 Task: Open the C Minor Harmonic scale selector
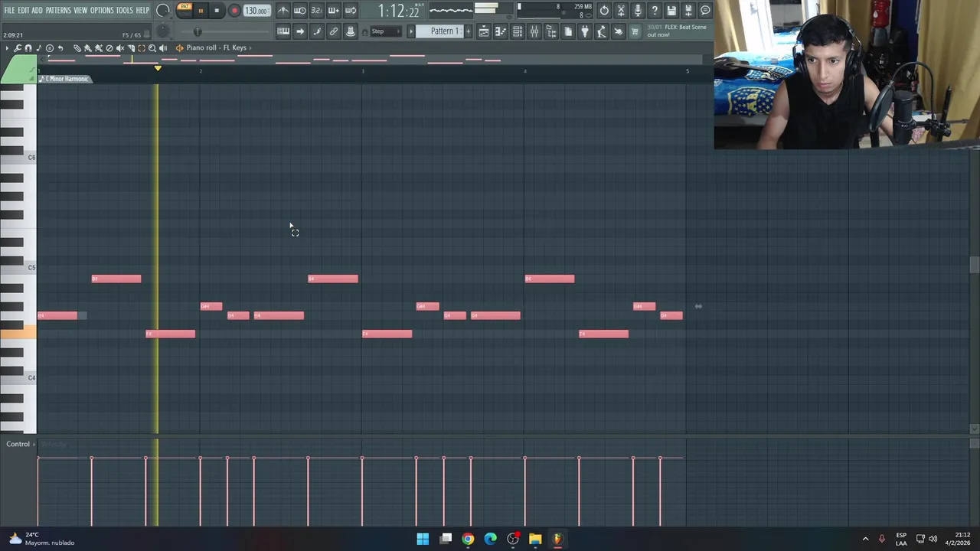pyautogui.click(x=66, y=79)
